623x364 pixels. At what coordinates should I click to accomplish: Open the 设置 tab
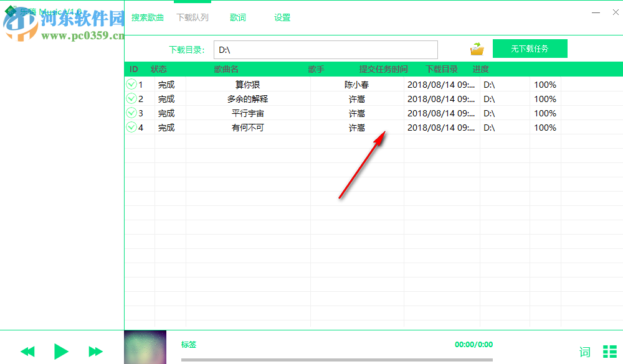pyautogui.click(x=282, y=17)
